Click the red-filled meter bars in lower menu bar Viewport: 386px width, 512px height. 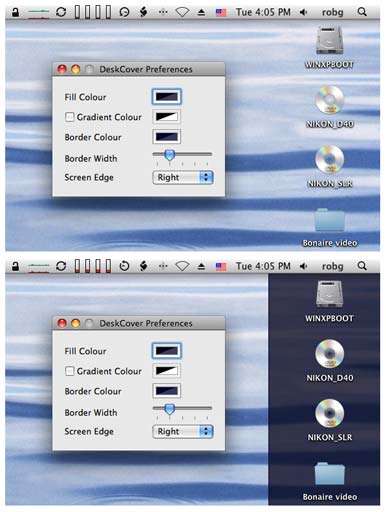93,266
